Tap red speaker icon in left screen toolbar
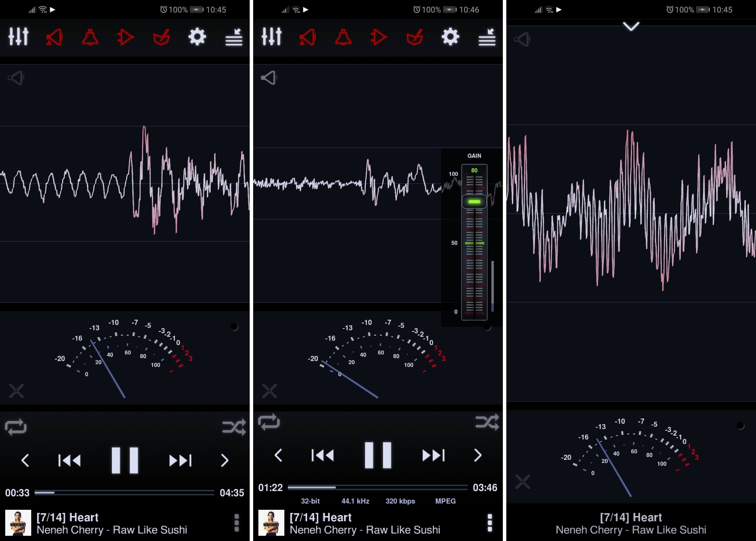 point(54,37)
